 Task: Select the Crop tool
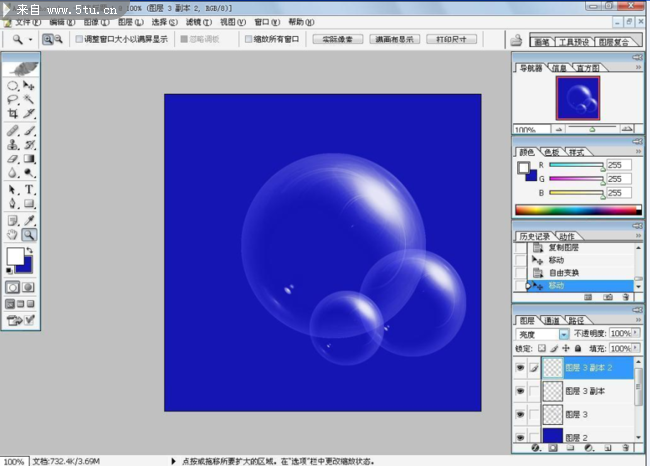coord(13,114)
